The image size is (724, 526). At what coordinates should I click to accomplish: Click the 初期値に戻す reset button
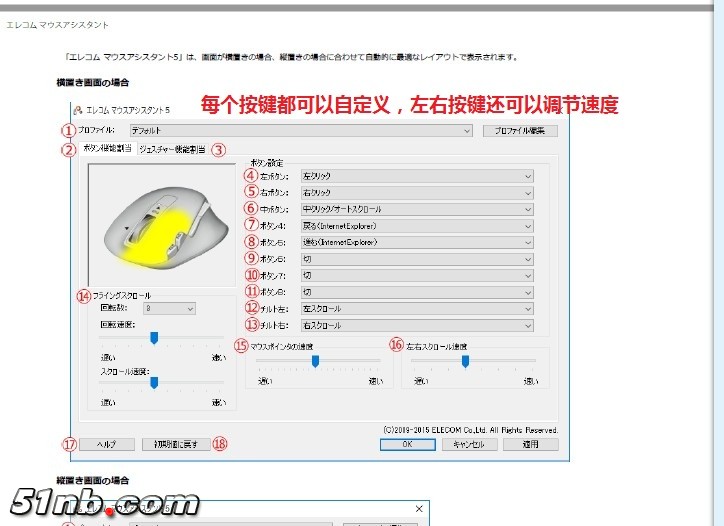[176, 444]
